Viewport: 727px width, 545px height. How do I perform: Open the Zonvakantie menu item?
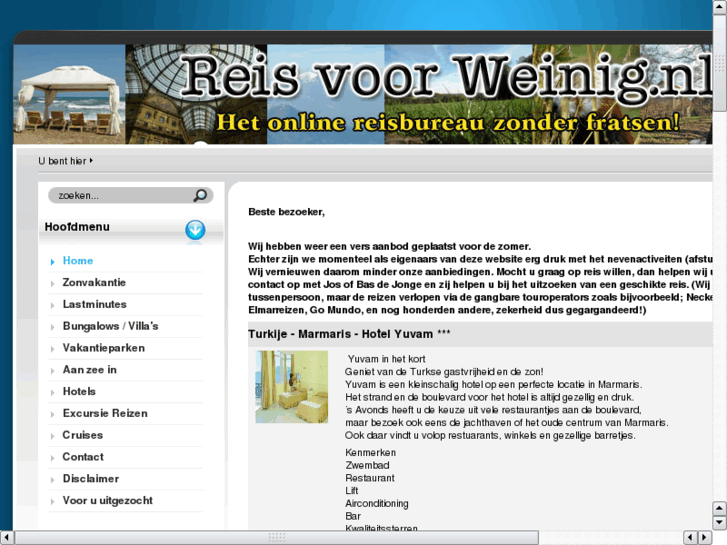tap(94, 282)
